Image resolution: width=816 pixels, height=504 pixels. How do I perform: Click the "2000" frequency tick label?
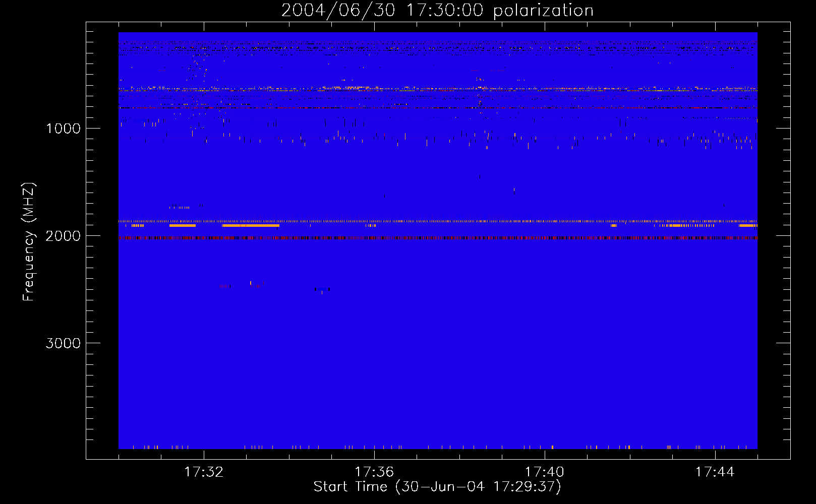click(x=63, y=236)
